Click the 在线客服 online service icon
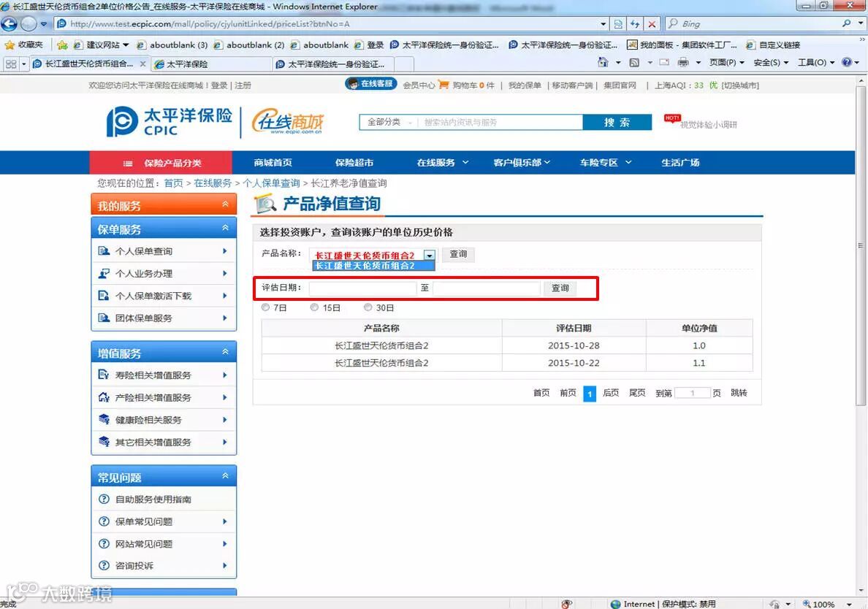 point(370,84)
